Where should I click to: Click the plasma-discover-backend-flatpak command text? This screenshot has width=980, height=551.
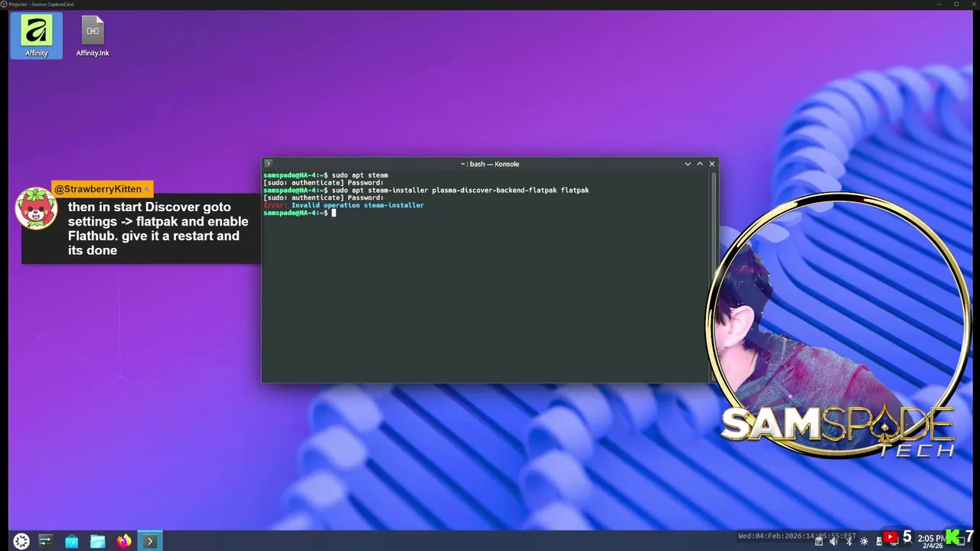(x=495, y=190)
